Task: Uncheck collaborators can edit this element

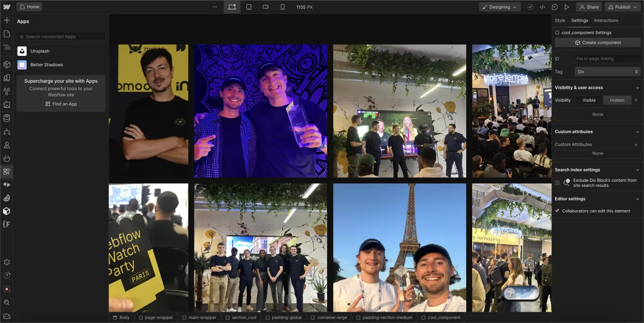Action: click(x=557, y=210)
